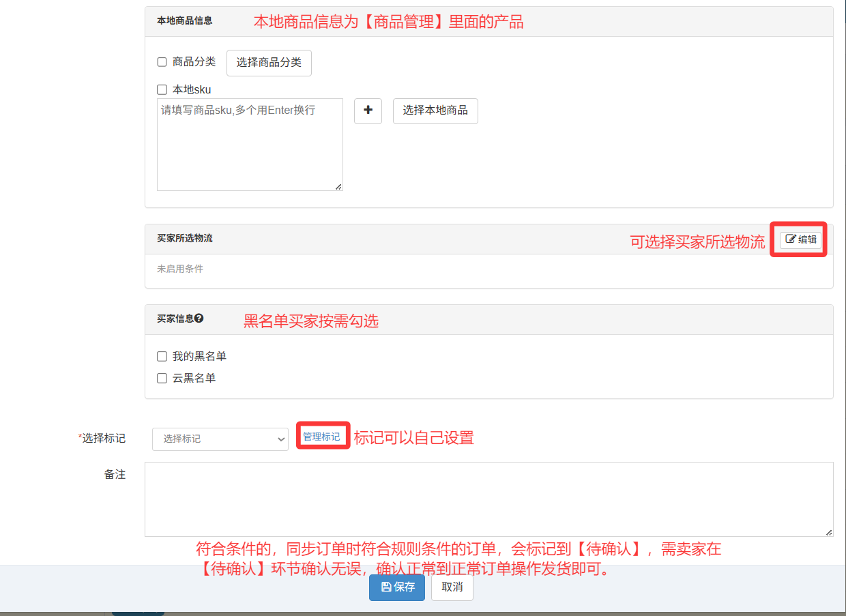This screenshot has width=846, height=616.
Task: Click the 买家所选物流 panel title
Action: [x=185, y=239]
